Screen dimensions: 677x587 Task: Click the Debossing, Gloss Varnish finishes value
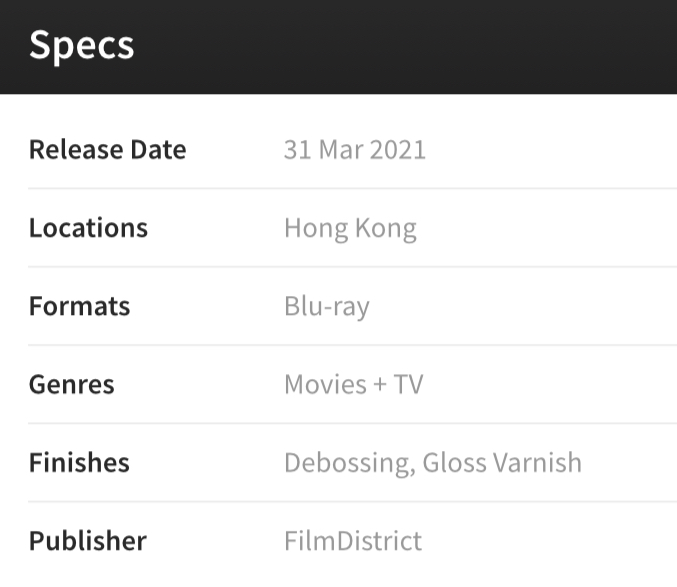click(433, 463)
